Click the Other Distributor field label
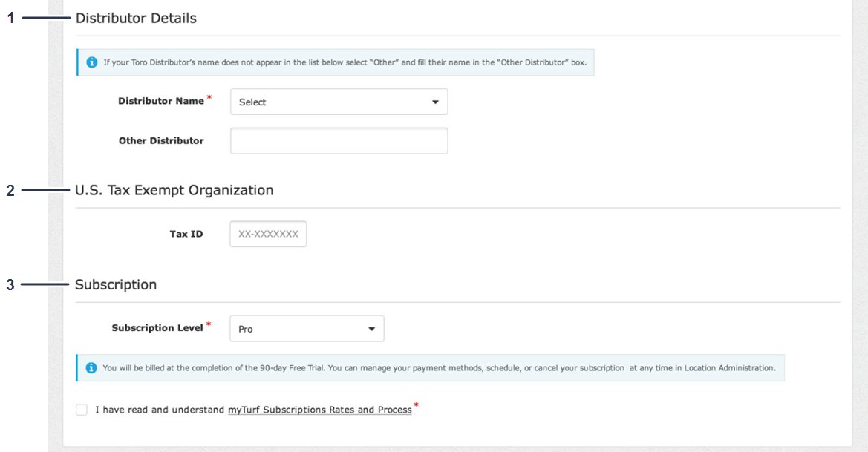Viewport: 868px width, 452px height. click(161, 140)
